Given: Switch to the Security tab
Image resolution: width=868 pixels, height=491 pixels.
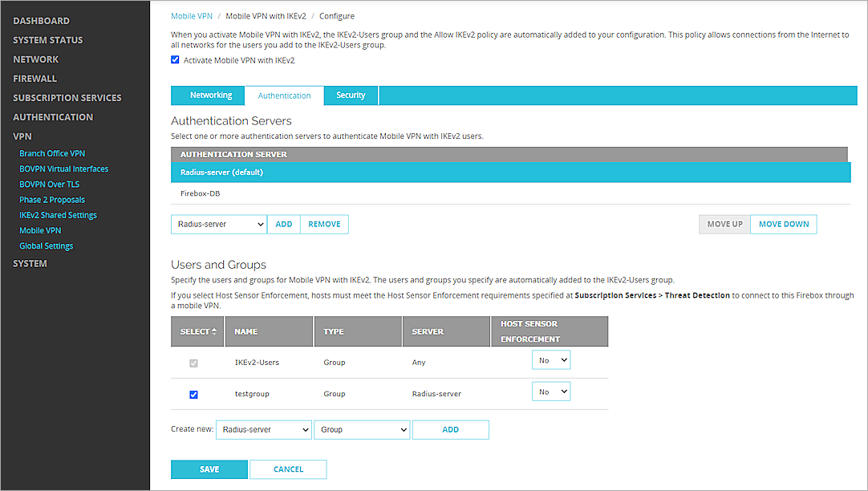Looking at the screenshot, I should click(x=351, y=95).
